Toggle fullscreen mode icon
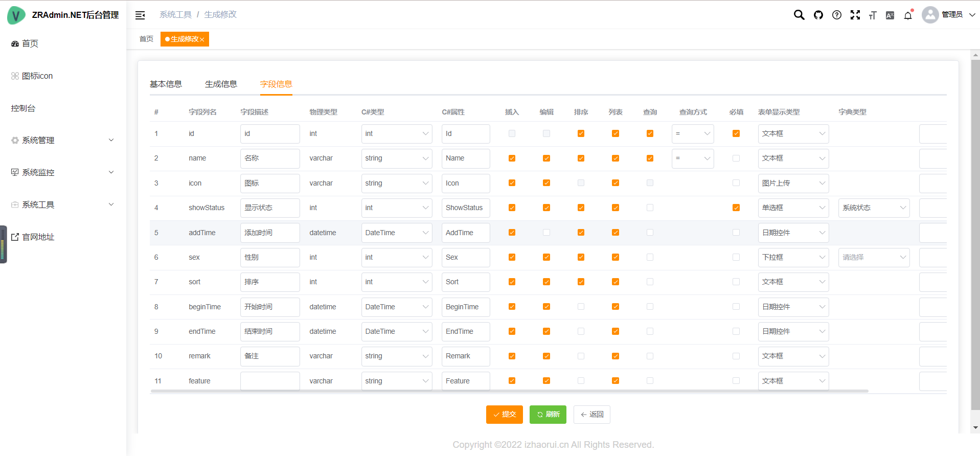This screenshot has height=456, width=980. [x=855, y=15]
